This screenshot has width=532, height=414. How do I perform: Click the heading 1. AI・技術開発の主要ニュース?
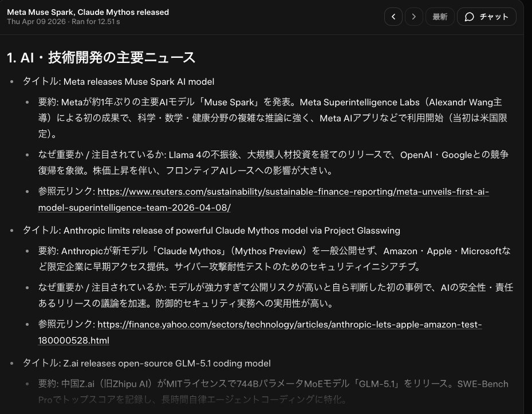[101, 57]
